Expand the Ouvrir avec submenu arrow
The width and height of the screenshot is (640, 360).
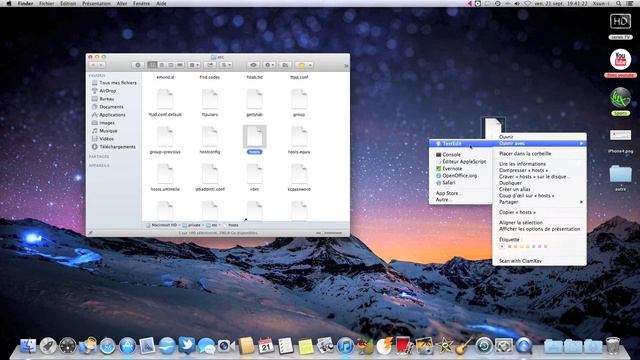tap(581, 143)
